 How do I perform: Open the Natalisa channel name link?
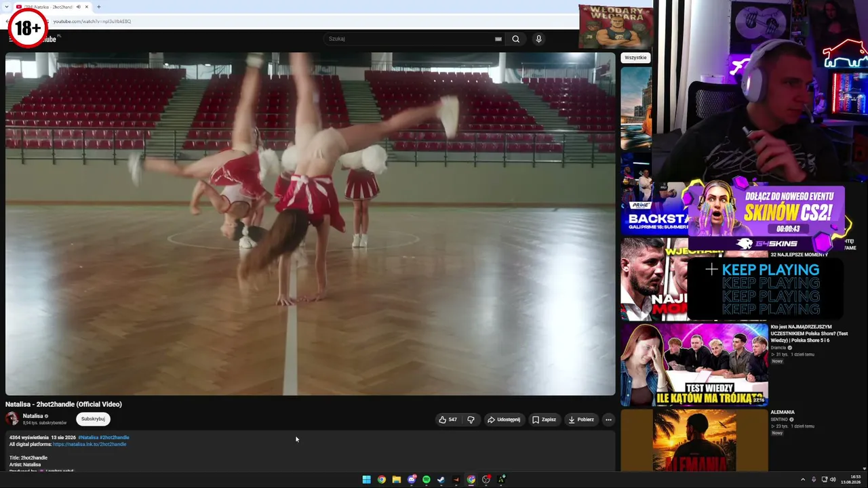(x=33, y=416)
